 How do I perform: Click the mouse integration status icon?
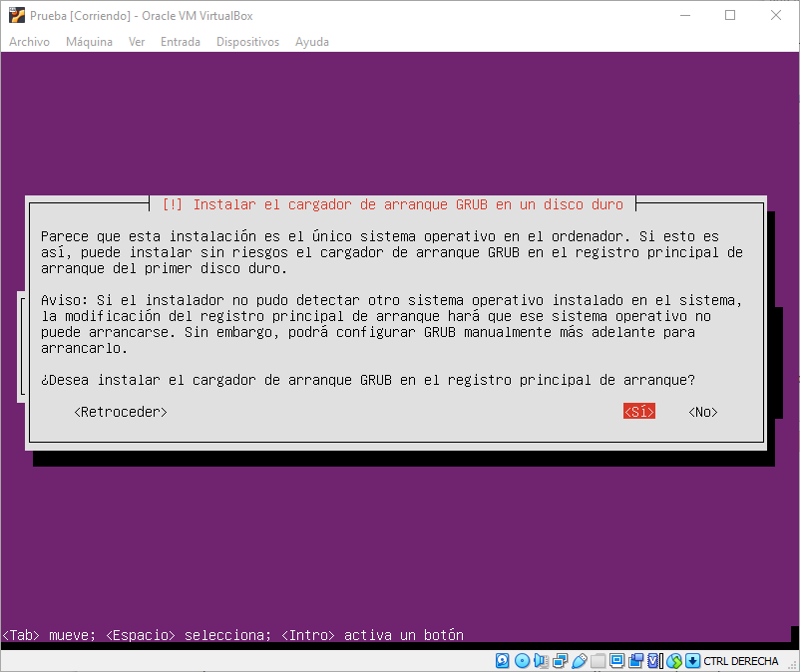[x=674, y=661]
